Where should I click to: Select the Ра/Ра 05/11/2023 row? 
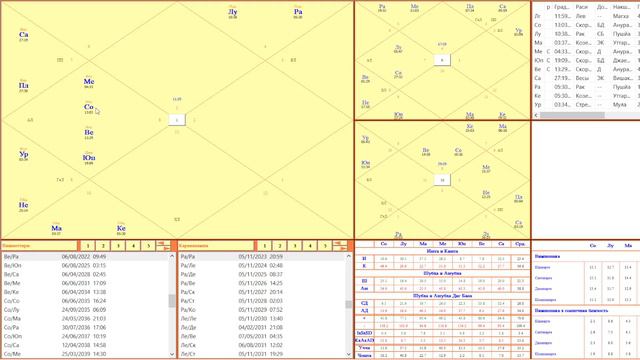click(x=262, y=257)
